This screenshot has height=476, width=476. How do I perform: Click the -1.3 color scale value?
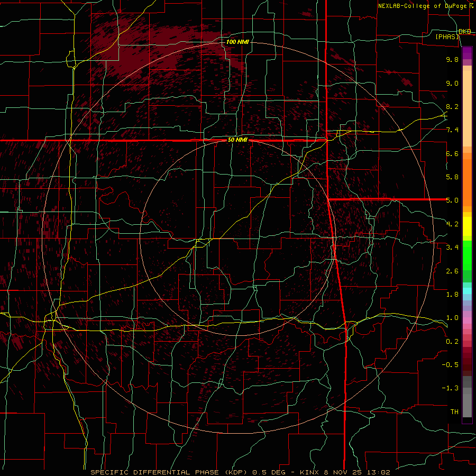pos(451,388)
